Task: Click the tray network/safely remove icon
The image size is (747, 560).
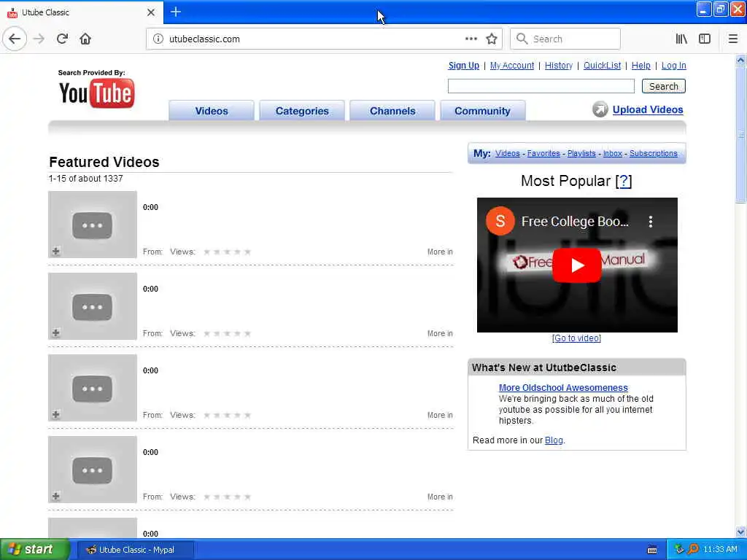Action: [x=679, y=549]
